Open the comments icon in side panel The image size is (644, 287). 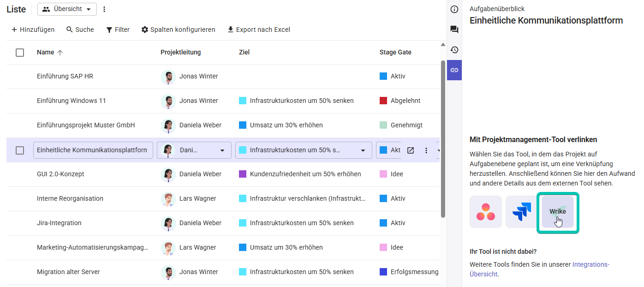point(454,30)
